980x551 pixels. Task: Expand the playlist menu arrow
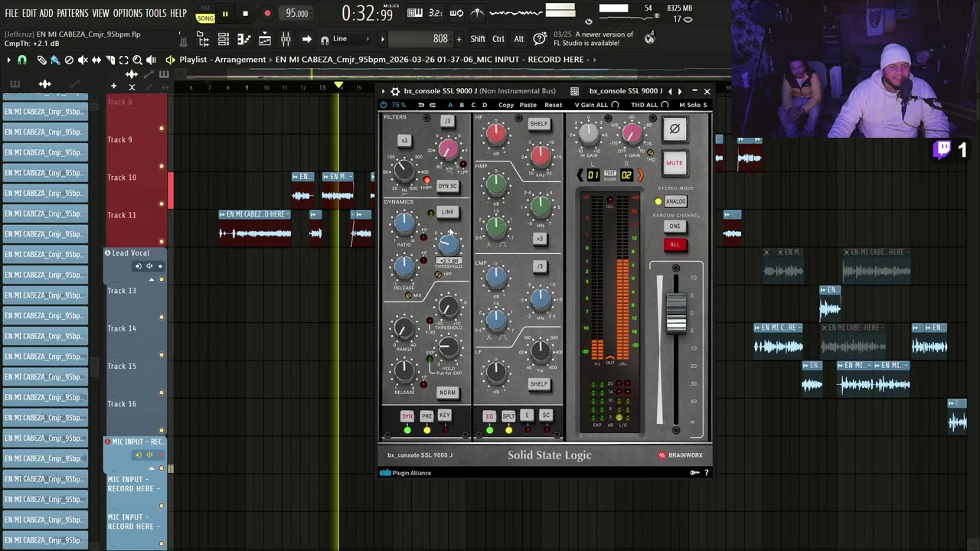coord(8,60)
